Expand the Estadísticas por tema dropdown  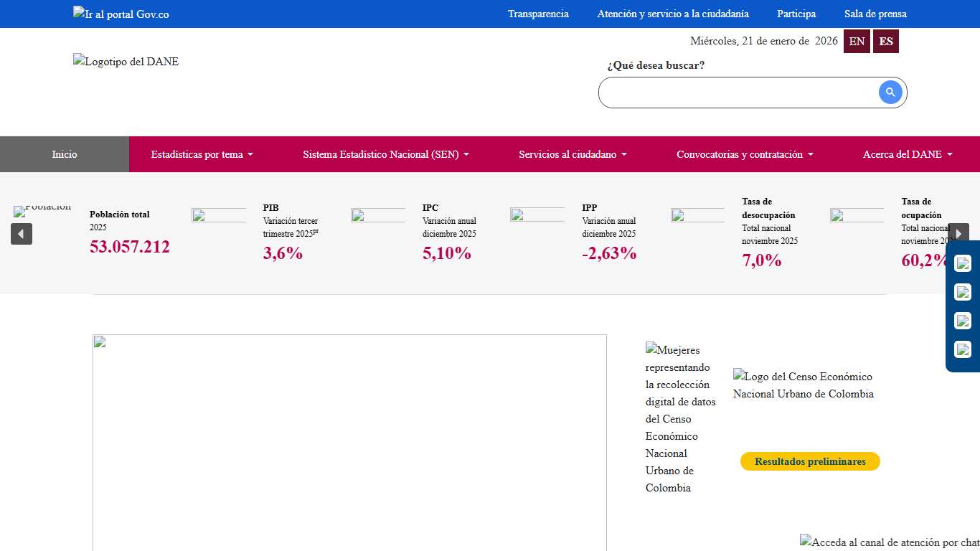click(202, 154)
